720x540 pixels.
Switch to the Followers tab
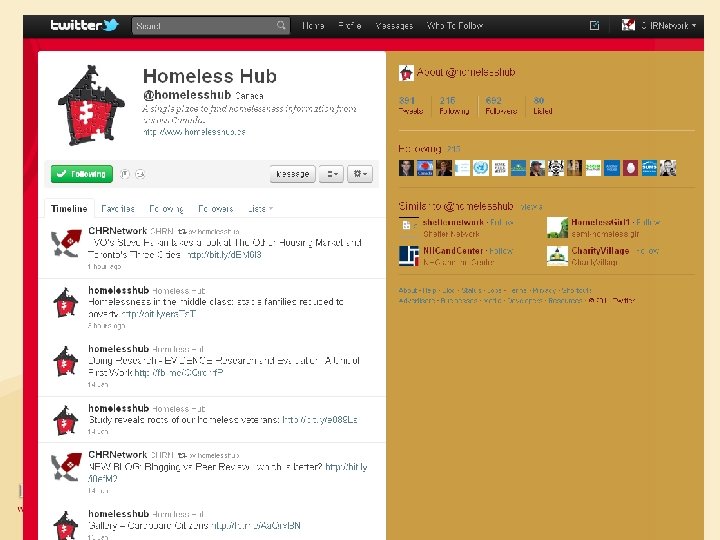[x=216, y=209]
